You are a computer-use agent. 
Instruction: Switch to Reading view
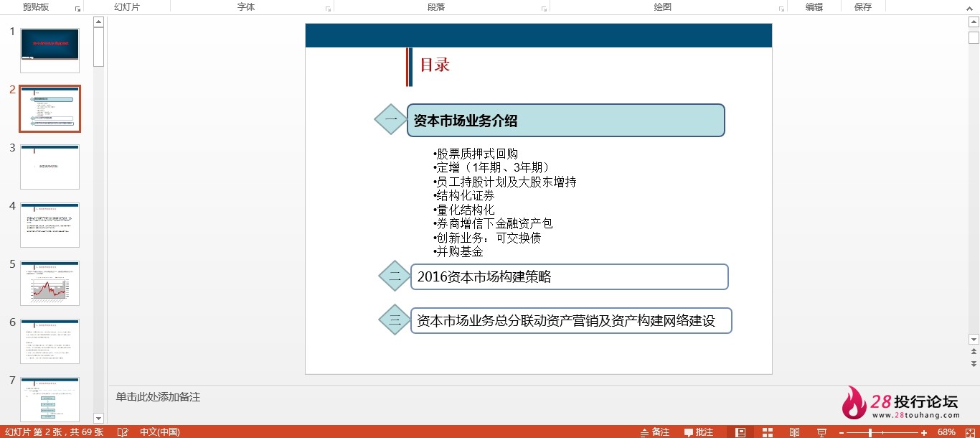(x=794, y=432)
